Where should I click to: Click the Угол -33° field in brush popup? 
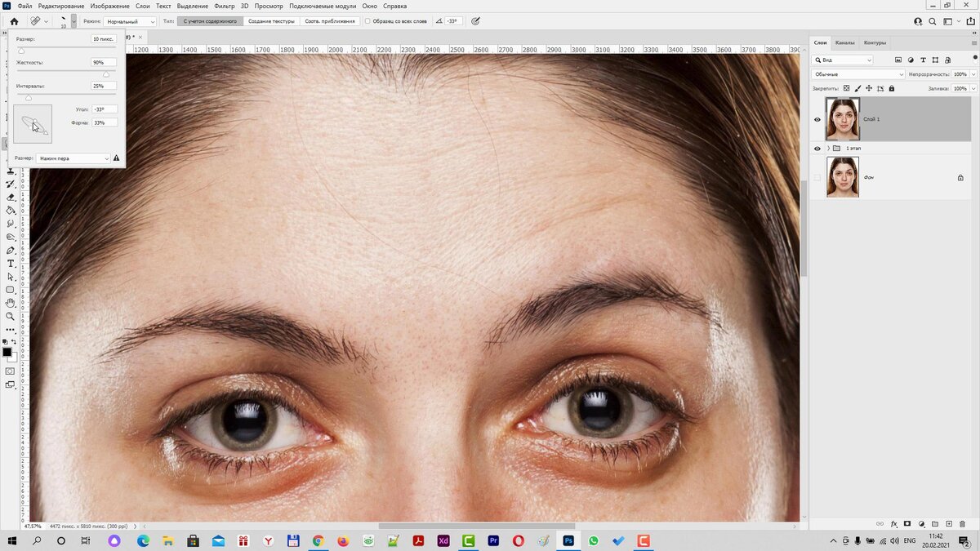pyautogui.click(x=104, y=109)
